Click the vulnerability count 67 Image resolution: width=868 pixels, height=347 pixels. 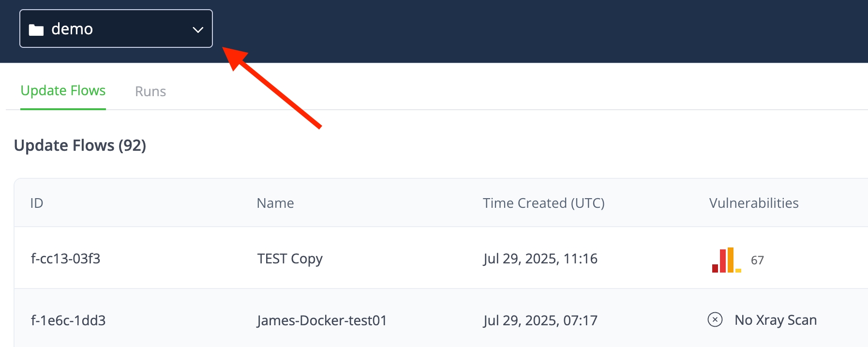tap(757, 260)
